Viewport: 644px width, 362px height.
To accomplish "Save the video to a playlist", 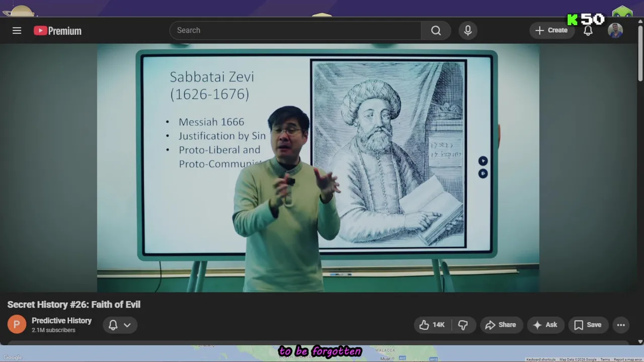I will pyautogui.click(x=588, y=325).
